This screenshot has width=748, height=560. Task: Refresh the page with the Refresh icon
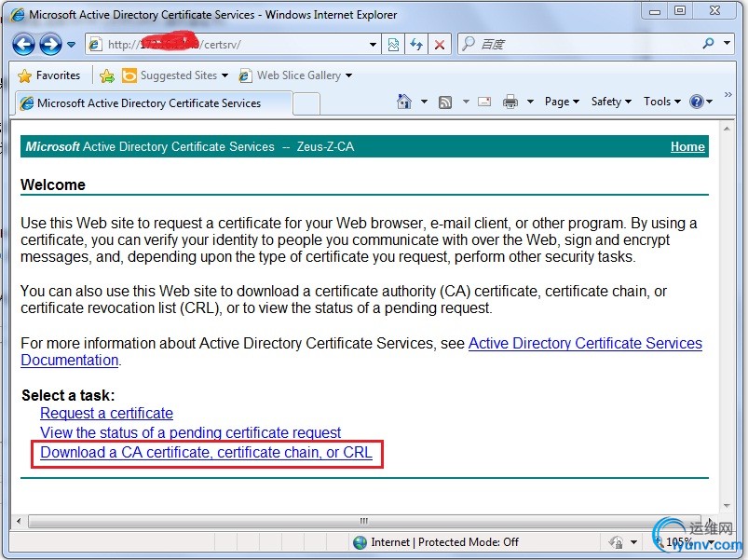coord(416,45)
